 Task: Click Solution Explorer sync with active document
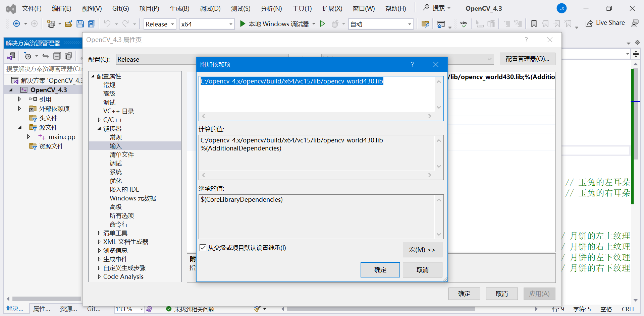point(46,56)
